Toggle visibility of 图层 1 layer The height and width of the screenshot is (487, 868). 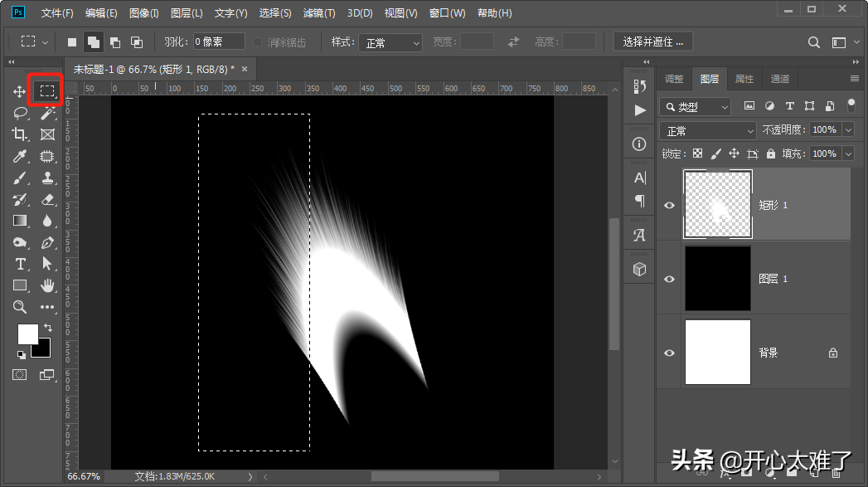coord(670,279)
